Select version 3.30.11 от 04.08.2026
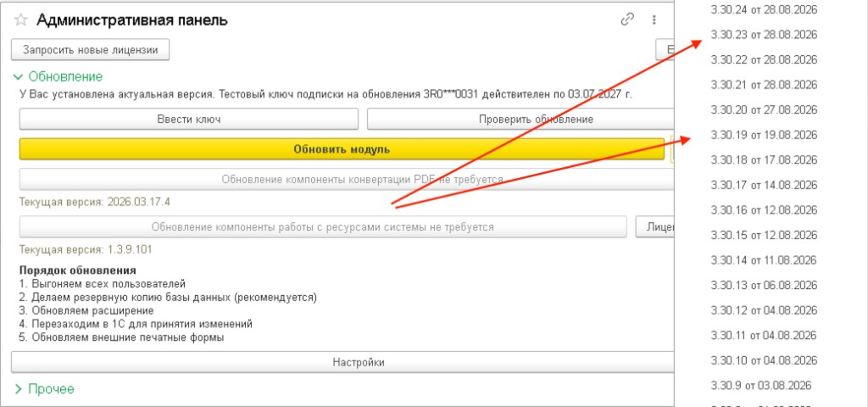This screenshot has height=407, width=868. pyautogui.click(x=764, y=336)
